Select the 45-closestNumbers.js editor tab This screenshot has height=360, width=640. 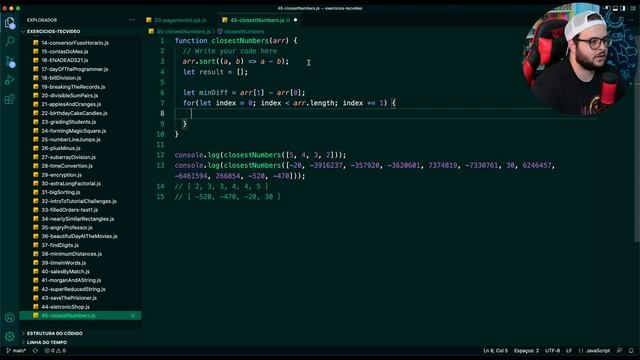(x=257, y=20)
